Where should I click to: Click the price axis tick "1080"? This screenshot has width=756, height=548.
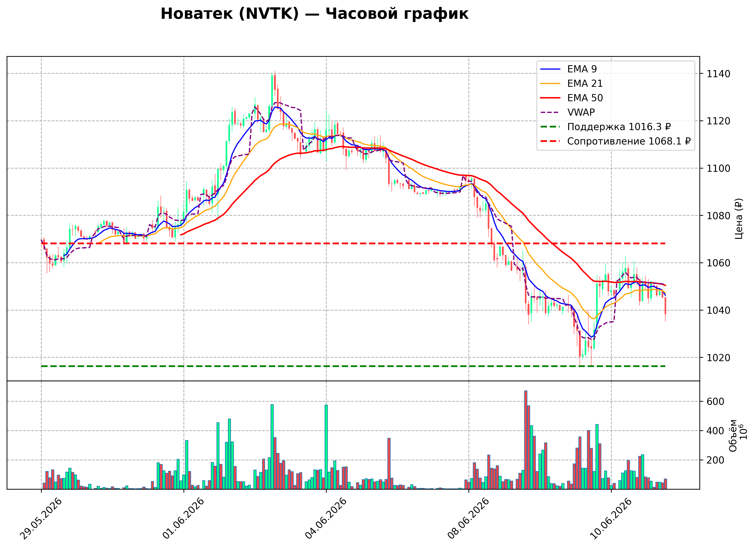718,215
